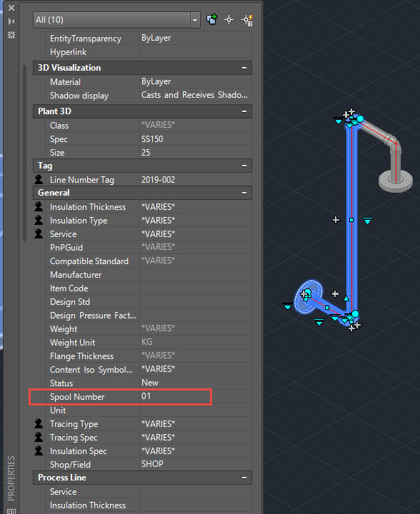Click the Material ByLayer value
Screen dimensions: 420x514
click(156, 81)
